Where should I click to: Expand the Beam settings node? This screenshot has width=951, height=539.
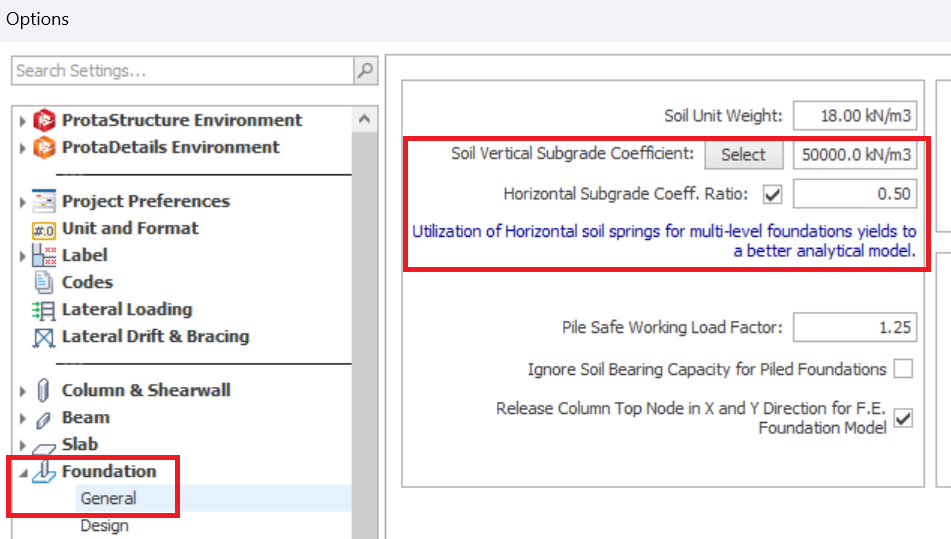coord(24,418)
